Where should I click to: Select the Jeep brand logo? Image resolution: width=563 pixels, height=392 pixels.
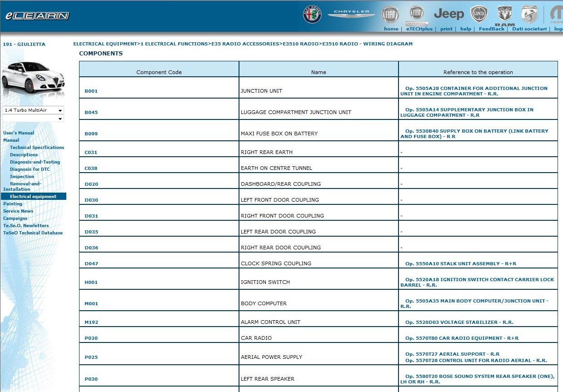[449, 14]
